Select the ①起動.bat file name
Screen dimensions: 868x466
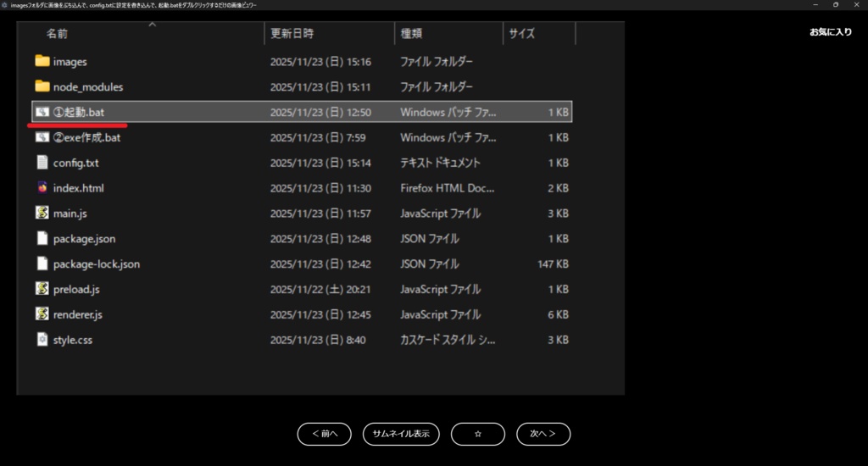(x=79, y=113)
